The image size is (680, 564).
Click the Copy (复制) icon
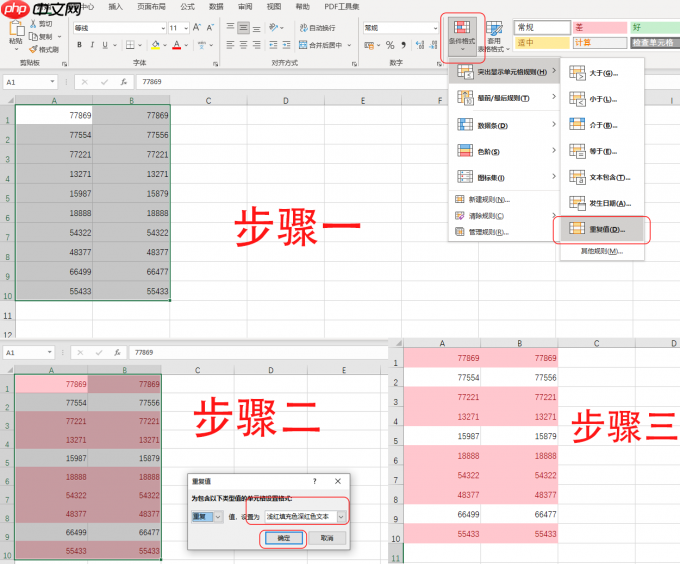point(33,36)
